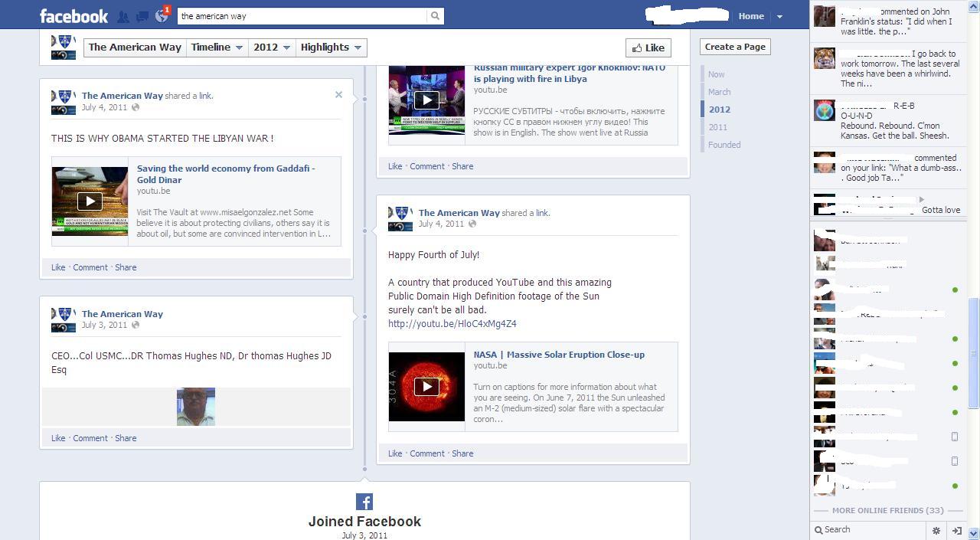Click the page scrollbar down arrow
This screenshot has height=540, width=980.
click(x=974, y=533)
